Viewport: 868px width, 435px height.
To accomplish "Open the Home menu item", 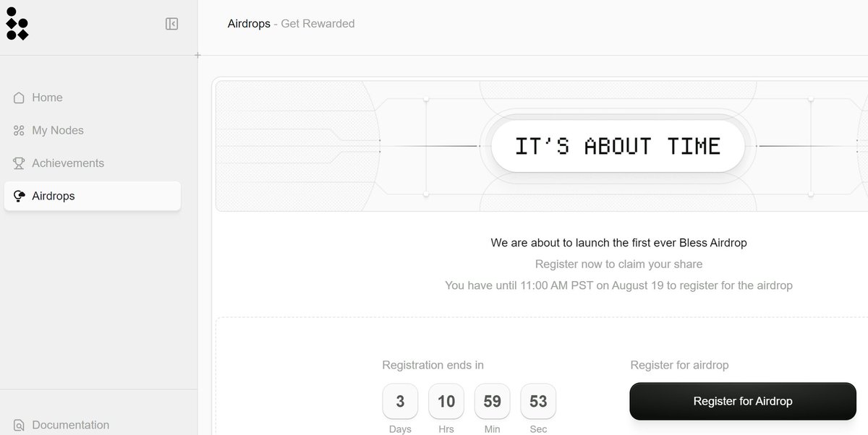I will point(93,98).
